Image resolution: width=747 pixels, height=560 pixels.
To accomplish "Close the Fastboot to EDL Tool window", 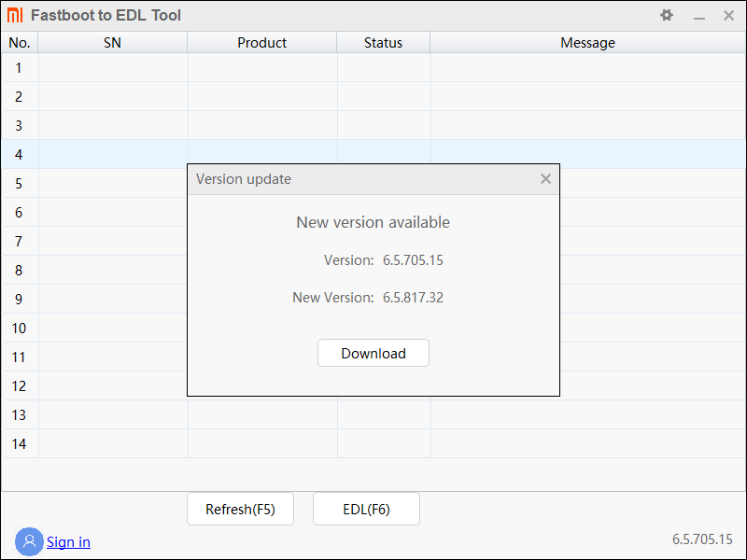I will tap(728, 15).
